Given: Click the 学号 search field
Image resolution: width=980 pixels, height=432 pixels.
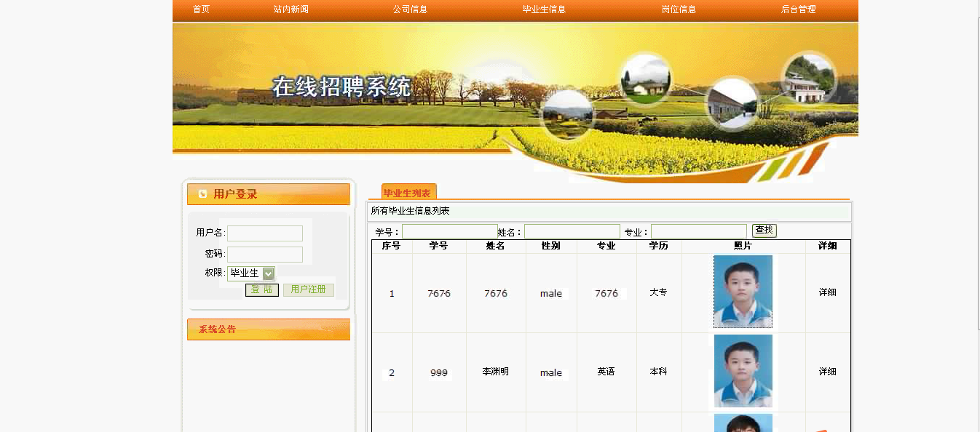Looking at the screenshot, I should tap(450, 231).
